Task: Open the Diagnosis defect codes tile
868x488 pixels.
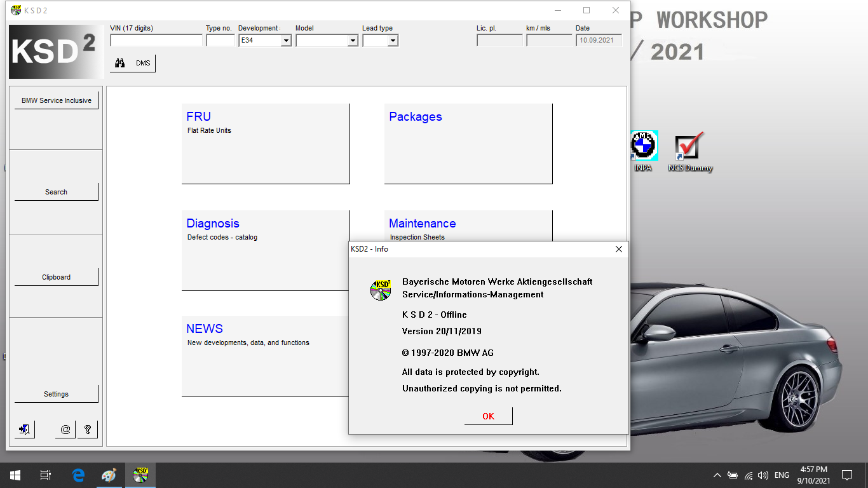Action: [266, 250]
